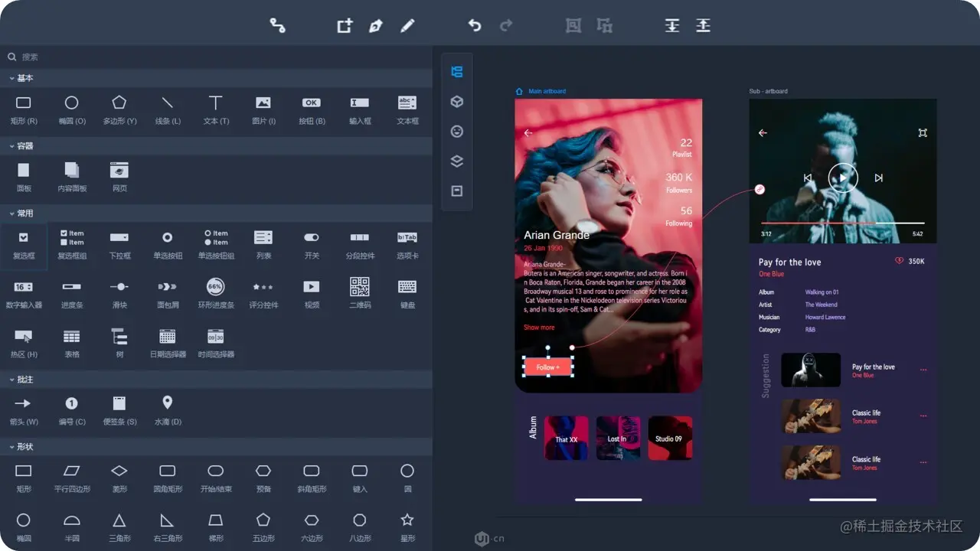Click the add artboard icon

tap(345, 25)
